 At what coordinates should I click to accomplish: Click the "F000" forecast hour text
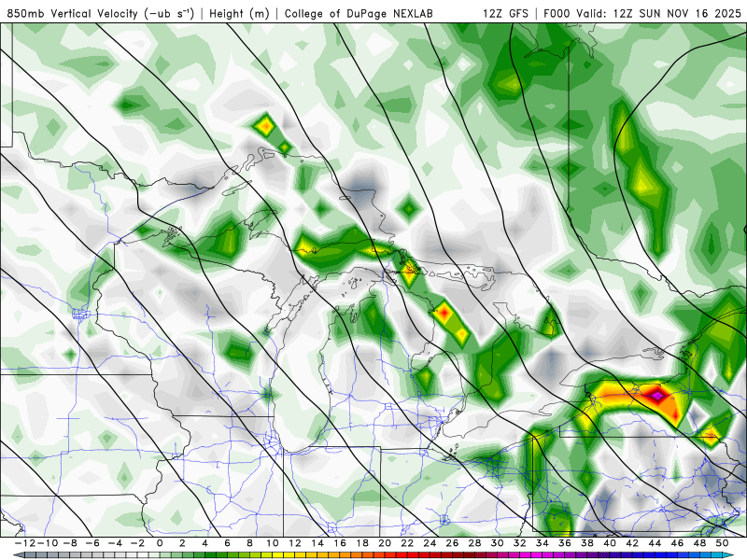[557, 13]
